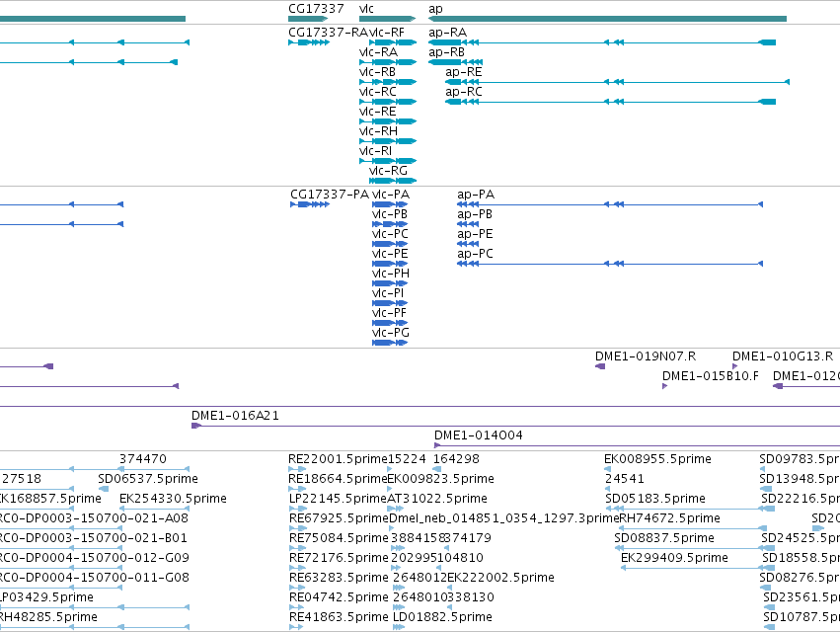Select transcript ap-RA label
Image resolution: width=840 pixels, height=632 pixels.
point(447,33)
